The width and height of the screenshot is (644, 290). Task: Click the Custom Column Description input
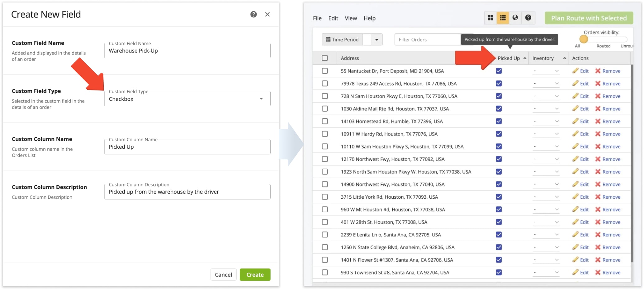click(x=187, y=192)
